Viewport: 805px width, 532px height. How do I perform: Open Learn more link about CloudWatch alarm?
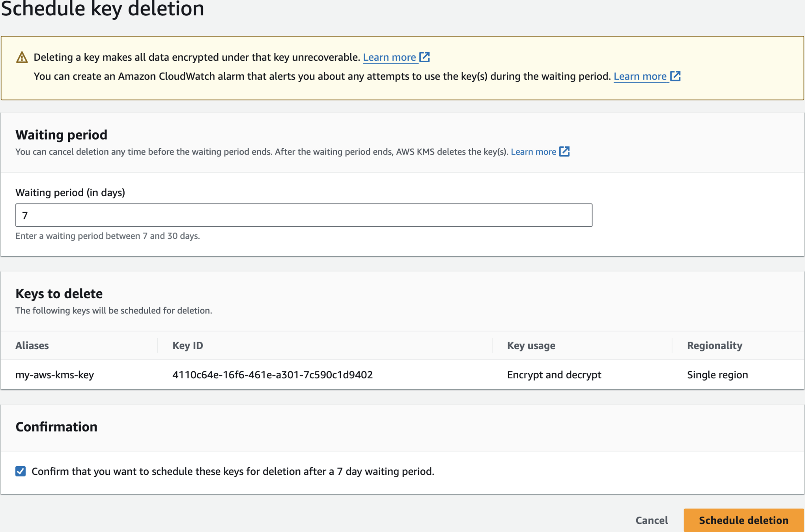click(x=640, y=76)
